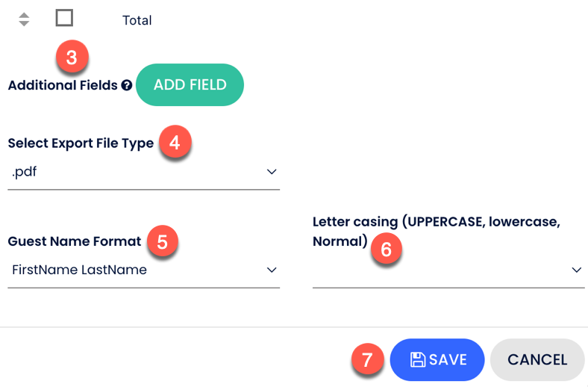Expand the Letter casing dropdown

tap(576, 270)
